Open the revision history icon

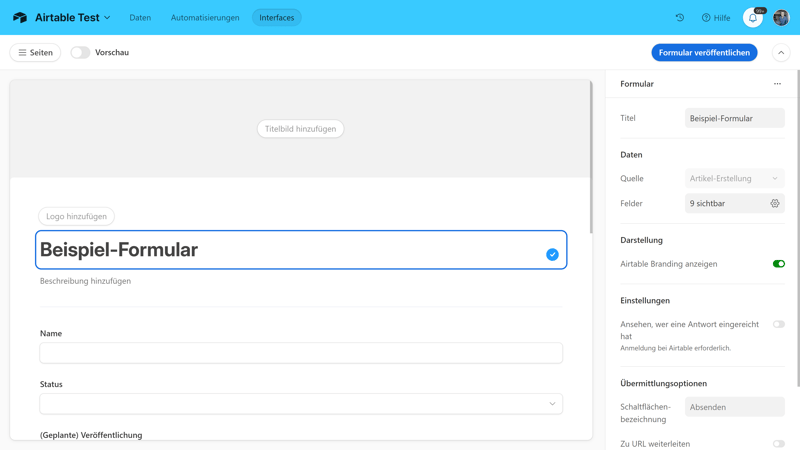coord(680,17)
